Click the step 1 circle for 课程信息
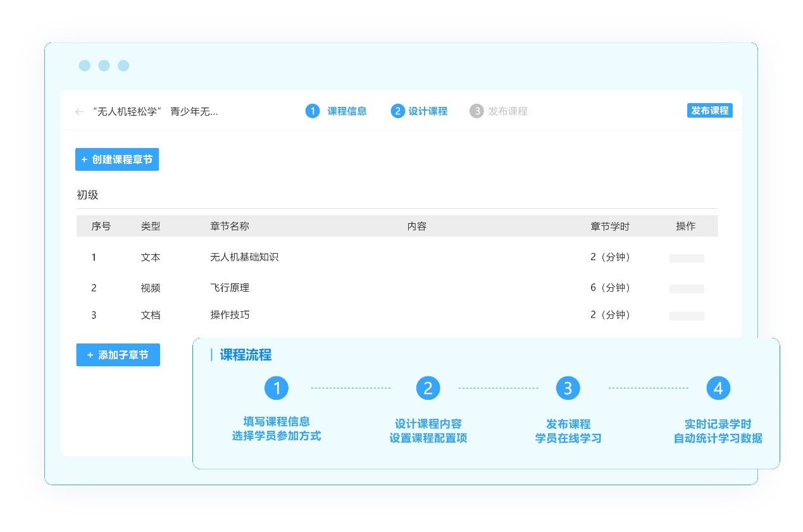This screenshot has width=803, height=532. pos(313,111)
